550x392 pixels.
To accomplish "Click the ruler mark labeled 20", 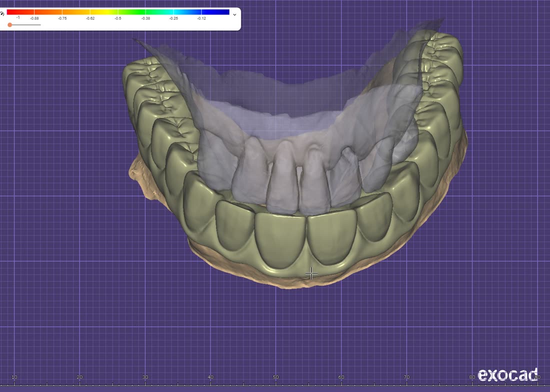I will (79, 377).
